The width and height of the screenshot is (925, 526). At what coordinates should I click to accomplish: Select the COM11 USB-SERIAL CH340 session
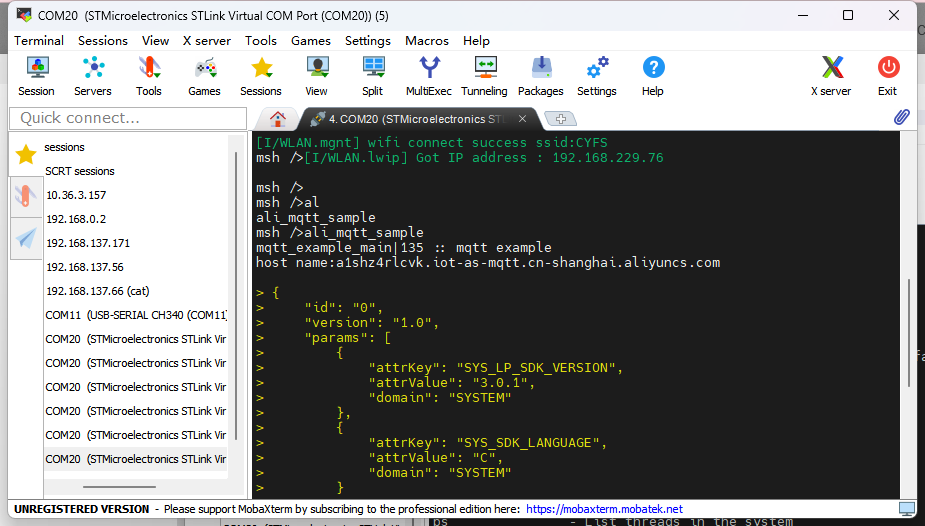click(136, 315)
